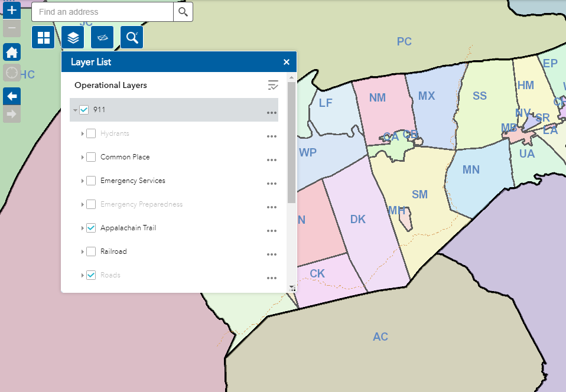Open more options for Common Place layer

271,160
